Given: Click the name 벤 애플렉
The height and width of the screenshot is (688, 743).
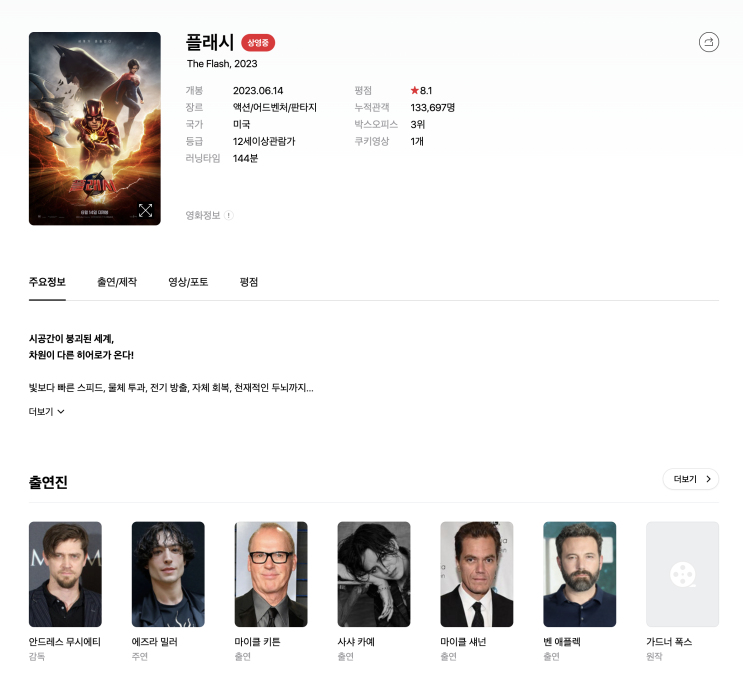Looking at the screenshot, I should pyautogui.click(x=562, y=642).
